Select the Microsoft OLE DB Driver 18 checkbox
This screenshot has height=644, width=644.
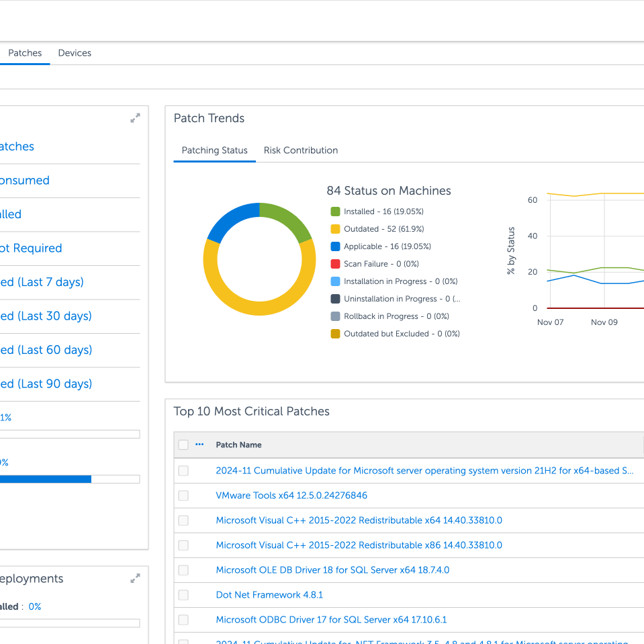point(183,570)
